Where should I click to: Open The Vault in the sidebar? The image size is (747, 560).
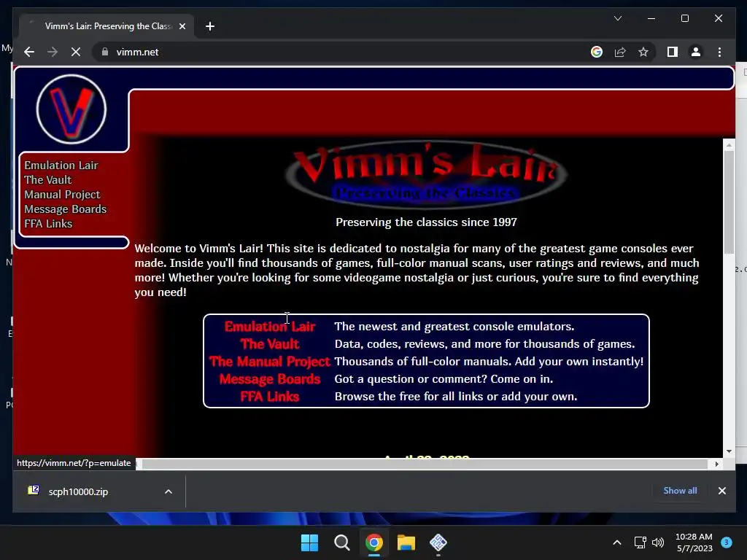[47, 180]
